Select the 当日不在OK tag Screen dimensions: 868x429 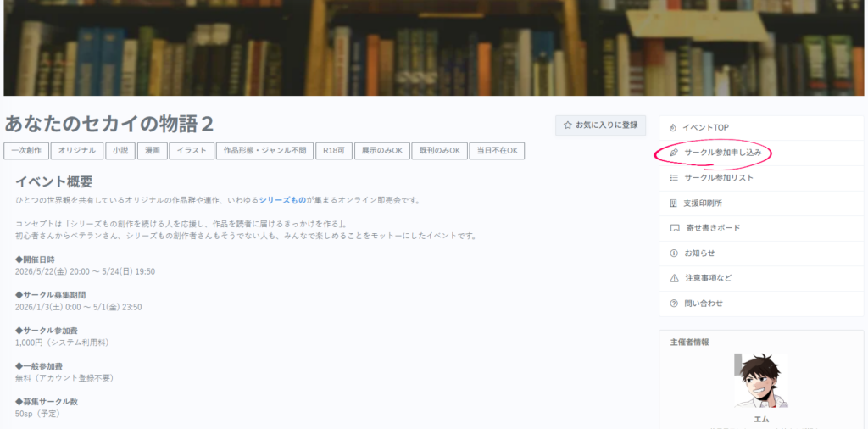click(x=497, y=151)
